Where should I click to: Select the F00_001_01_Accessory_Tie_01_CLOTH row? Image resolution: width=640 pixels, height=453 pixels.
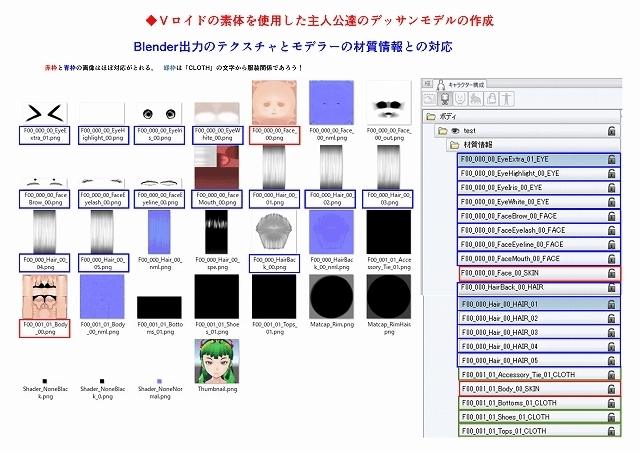pos(540,375)
